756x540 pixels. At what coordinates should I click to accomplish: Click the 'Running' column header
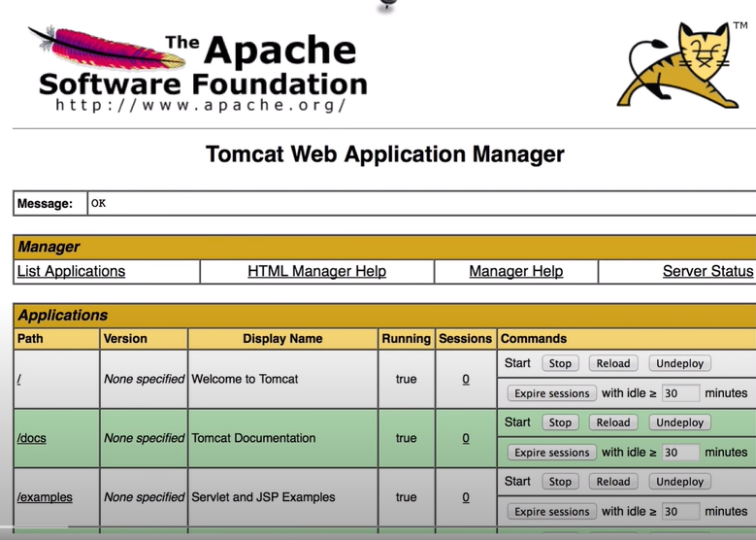pyautogui.click(x=406, y=339)
